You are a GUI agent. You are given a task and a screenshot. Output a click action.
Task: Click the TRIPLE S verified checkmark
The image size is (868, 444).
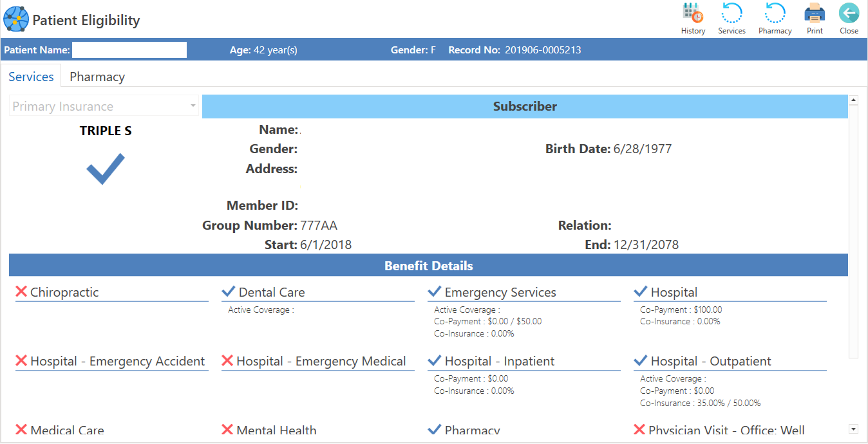(x=106, y=169)
